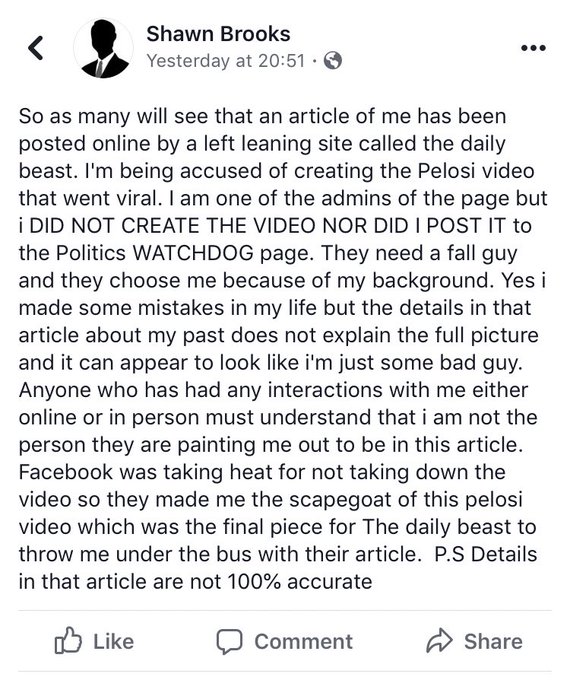The height and width of the screenshot is (680, 570).
Task: Click the 'P.S Details' text near the end
Action: tap(486, 554)
